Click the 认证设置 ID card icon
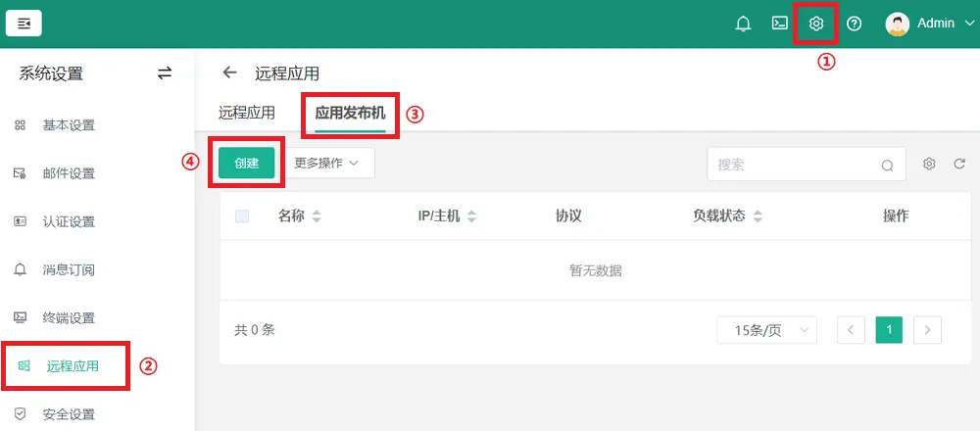 20,221
